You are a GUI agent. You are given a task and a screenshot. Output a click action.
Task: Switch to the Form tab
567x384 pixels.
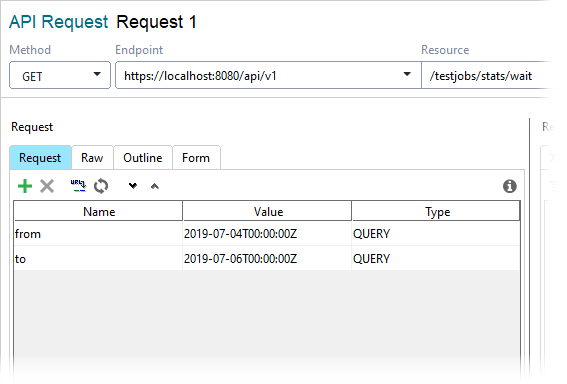point(196,158)
